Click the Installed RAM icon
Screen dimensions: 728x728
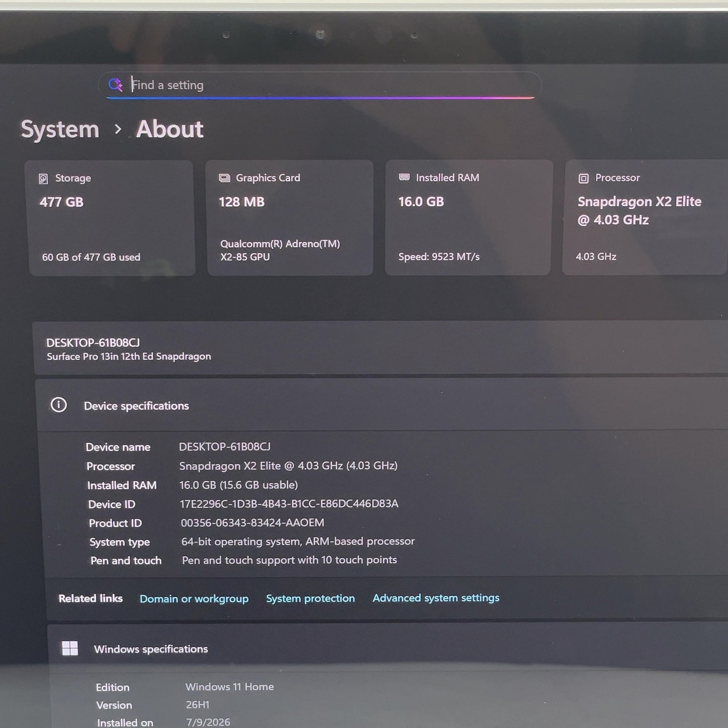click(x=404, y=177)
